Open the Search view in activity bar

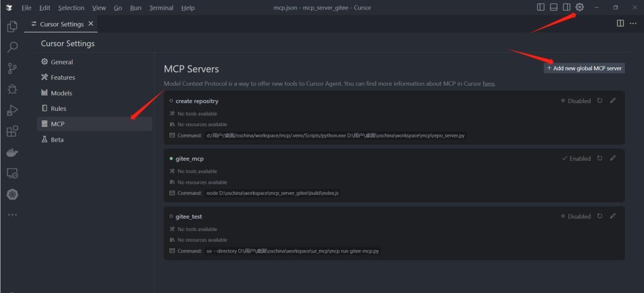[12, 48]
